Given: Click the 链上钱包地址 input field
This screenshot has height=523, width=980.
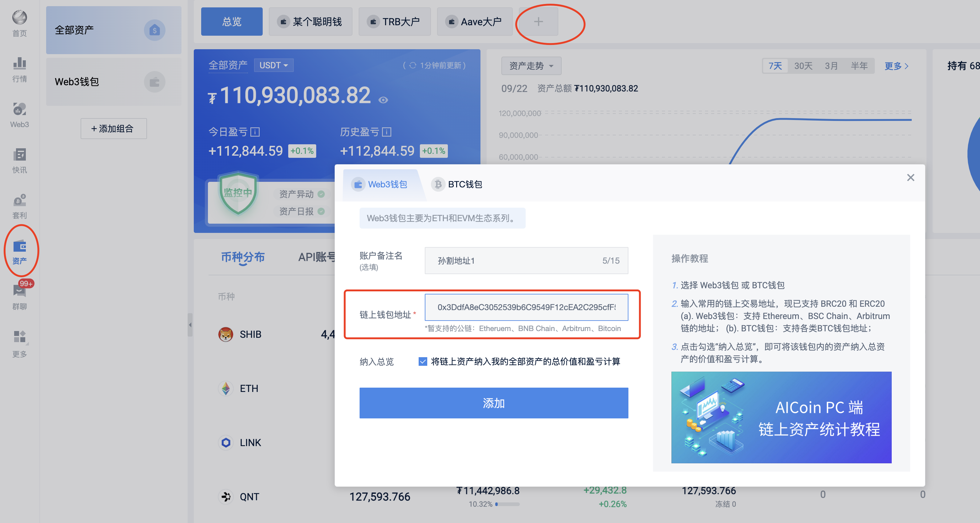Looking at the screenshot, I should coord(526,307).
